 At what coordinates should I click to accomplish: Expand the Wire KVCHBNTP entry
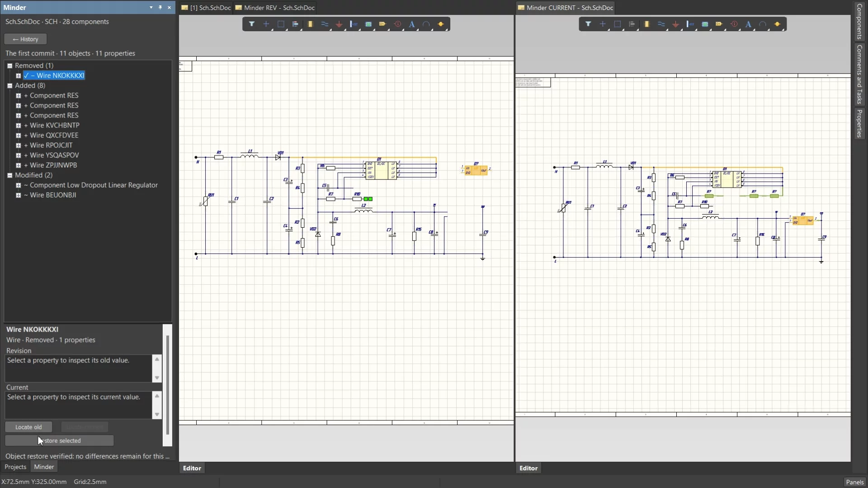point(19,126)
